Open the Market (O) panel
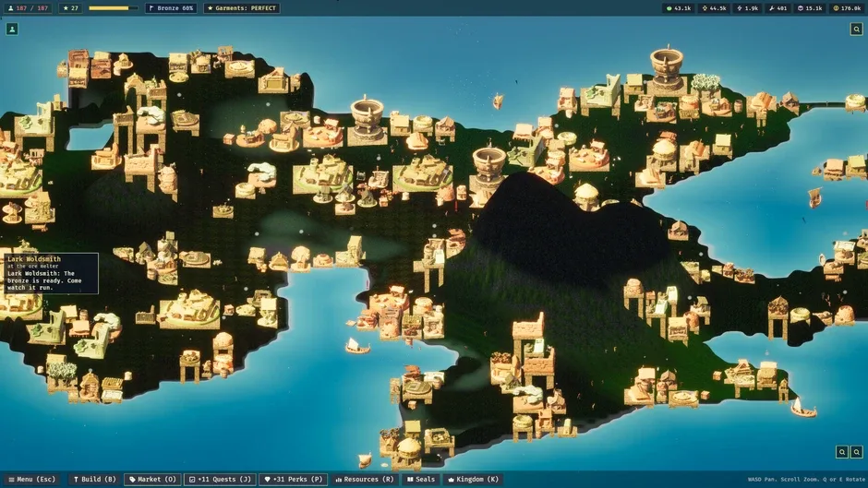 pyautogui.click(x=152, y=479)
